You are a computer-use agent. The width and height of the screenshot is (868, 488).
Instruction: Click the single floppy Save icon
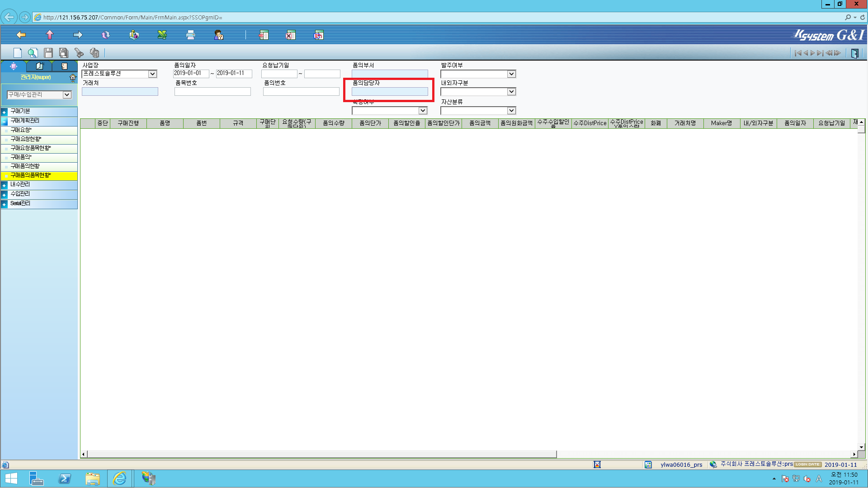48,53
